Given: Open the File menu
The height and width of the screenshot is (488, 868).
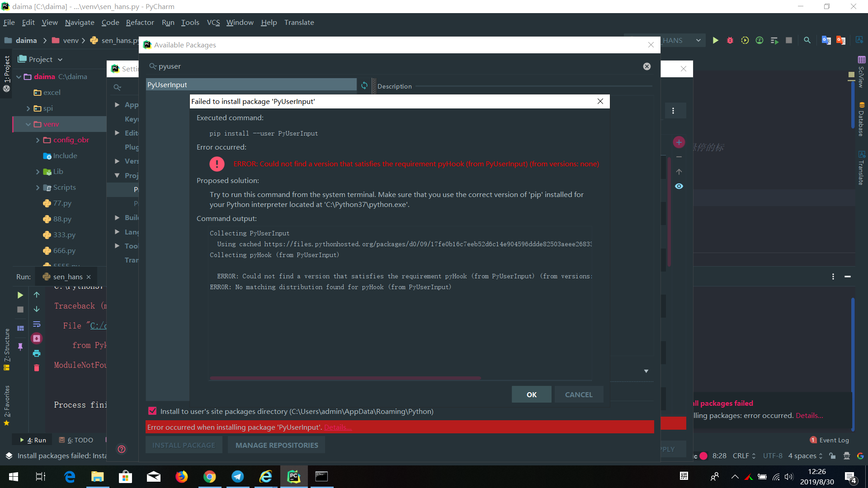Looking at the screenshot, I should coord(9,23).
